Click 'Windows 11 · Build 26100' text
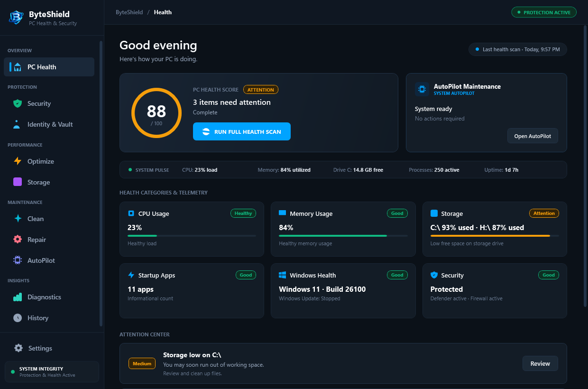Image resolution: width=588 pixels, height=389 pixels. tap(322, 289)
